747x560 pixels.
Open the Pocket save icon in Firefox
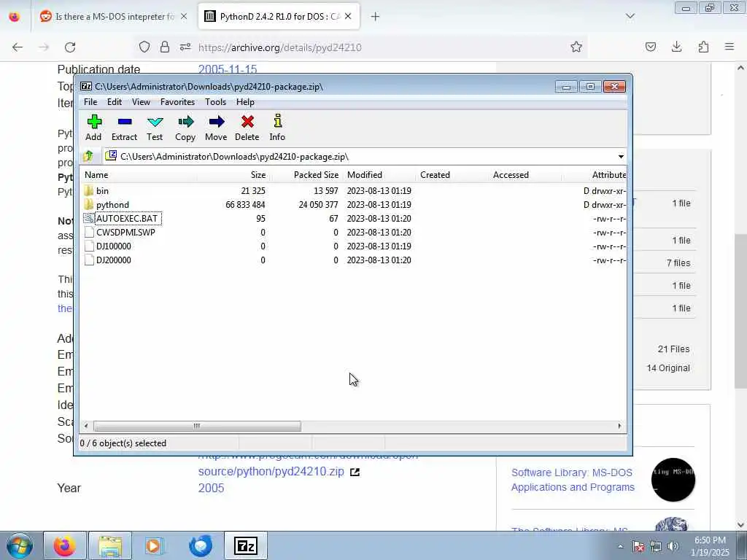tap(650, 47)
